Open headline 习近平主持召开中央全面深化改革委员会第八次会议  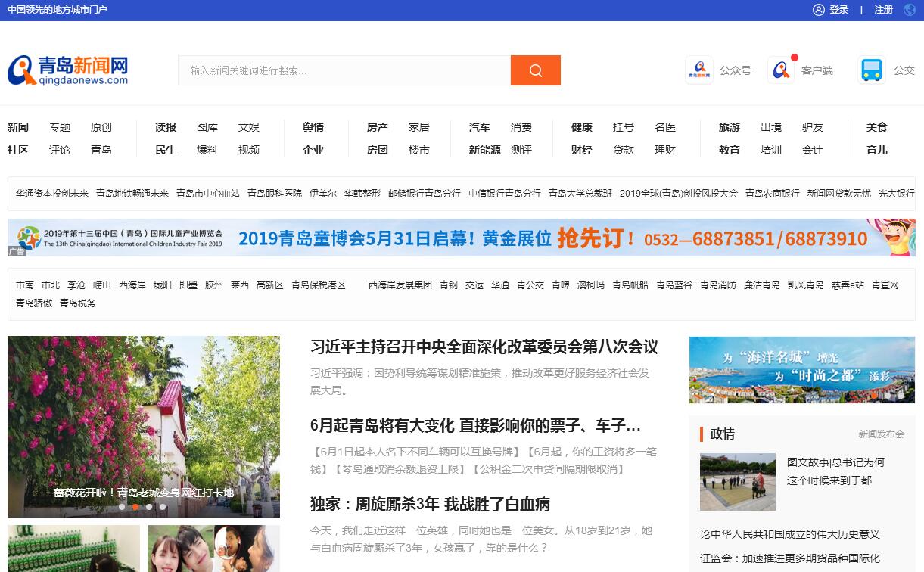(x=484, y=347)
